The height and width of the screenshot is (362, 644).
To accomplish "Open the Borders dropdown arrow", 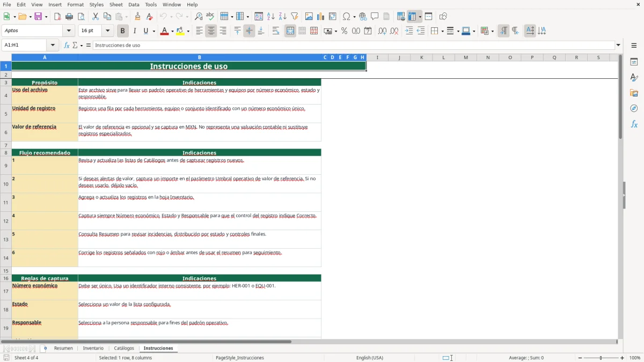I will 442,31.
